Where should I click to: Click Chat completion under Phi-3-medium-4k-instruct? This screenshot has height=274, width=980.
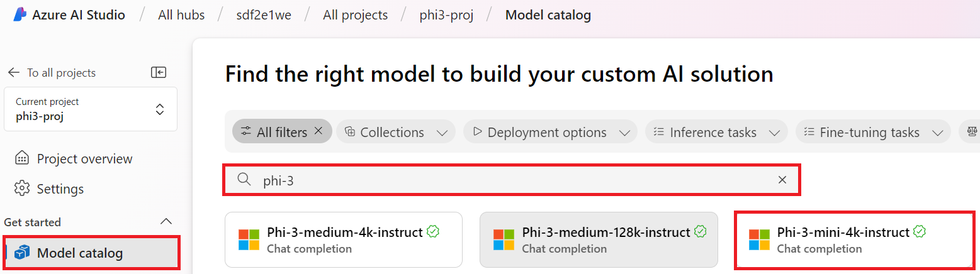coord(309,249)
